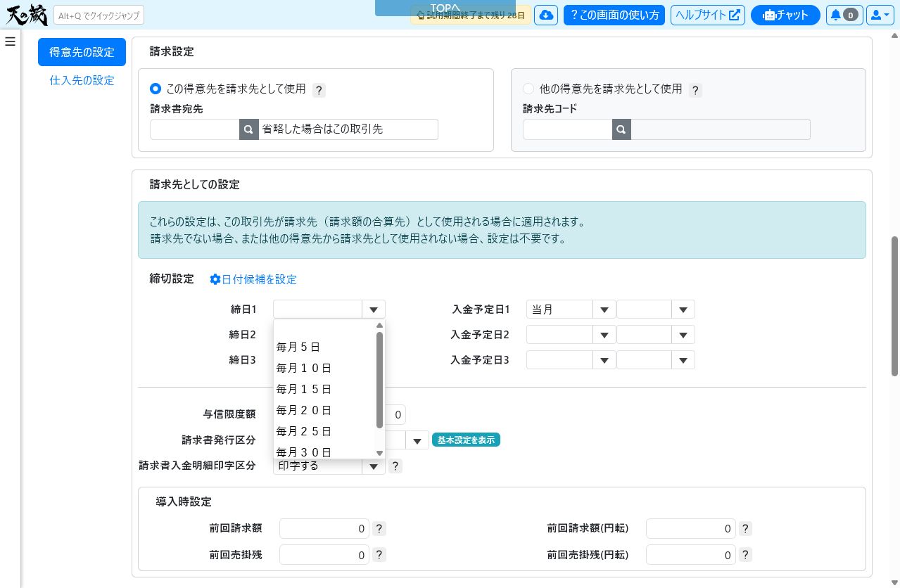Click the dropdown list scroll down arrow
The image size is (900, 588).
click(x=379, y=454)
